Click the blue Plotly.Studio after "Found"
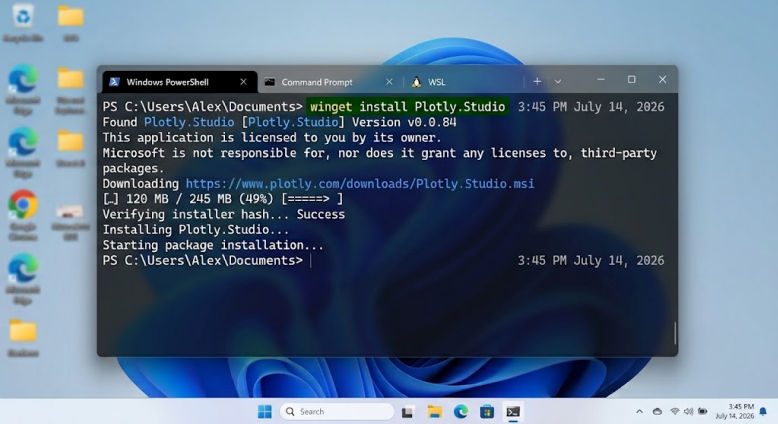The image size is (778, 424). tap(189, 122)
